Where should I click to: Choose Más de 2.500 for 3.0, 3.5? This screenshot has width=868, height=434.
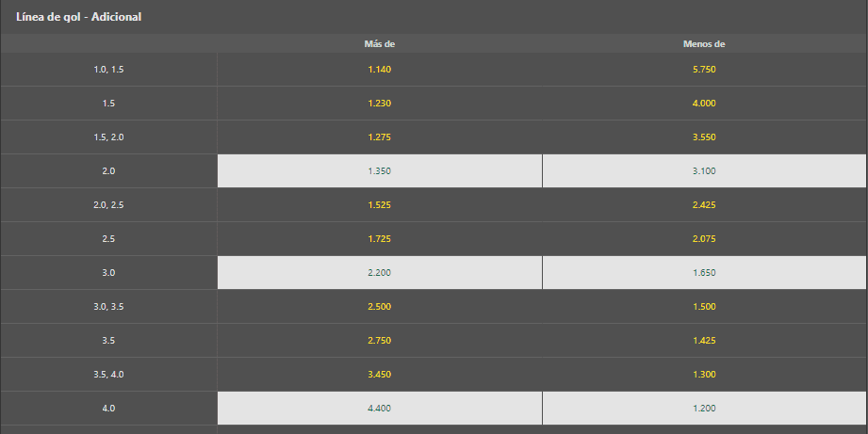(x=379, y=306)
